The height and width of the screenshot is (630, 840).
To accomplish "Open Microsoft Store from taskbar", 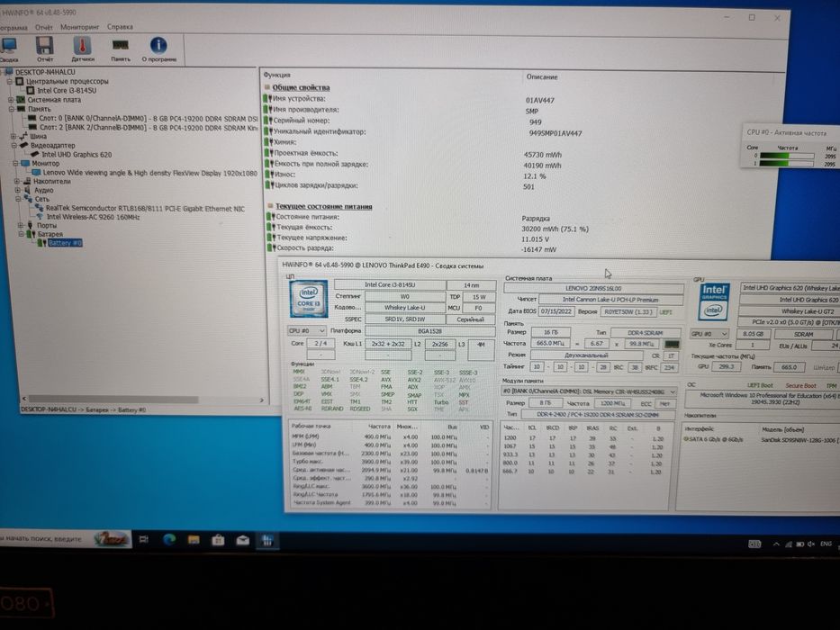I will (x=218, y=541).
